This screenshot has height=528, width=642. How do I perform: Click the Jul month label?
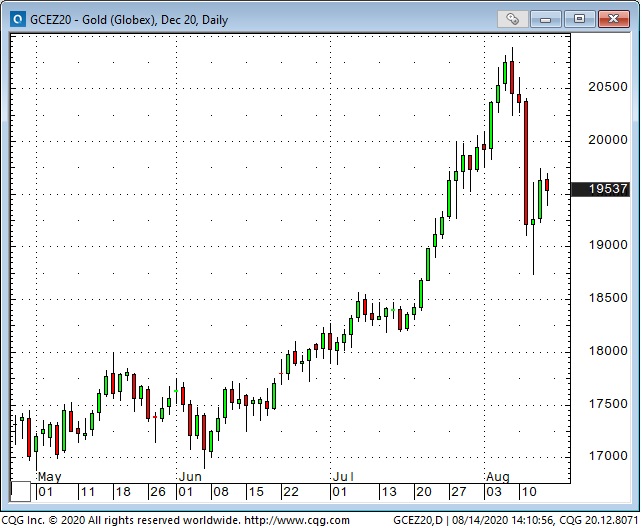(343, 477)
